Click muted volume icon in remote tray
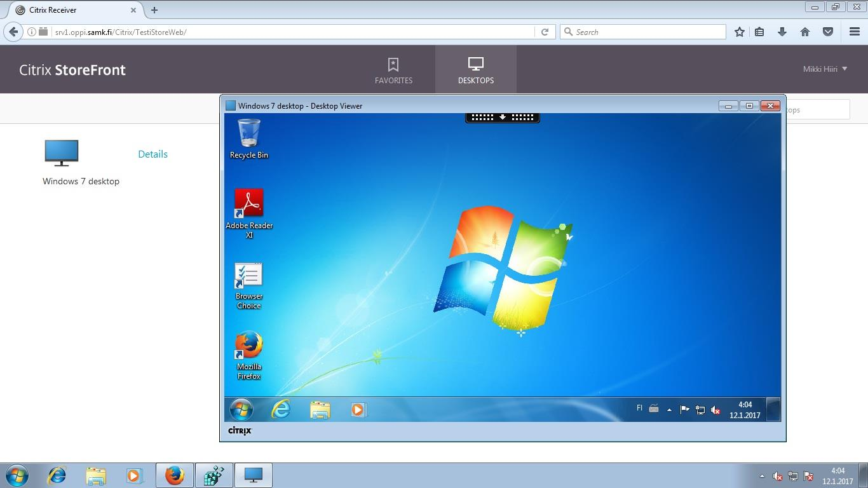The width and height of the screenshot is (868, 488). 715,410
